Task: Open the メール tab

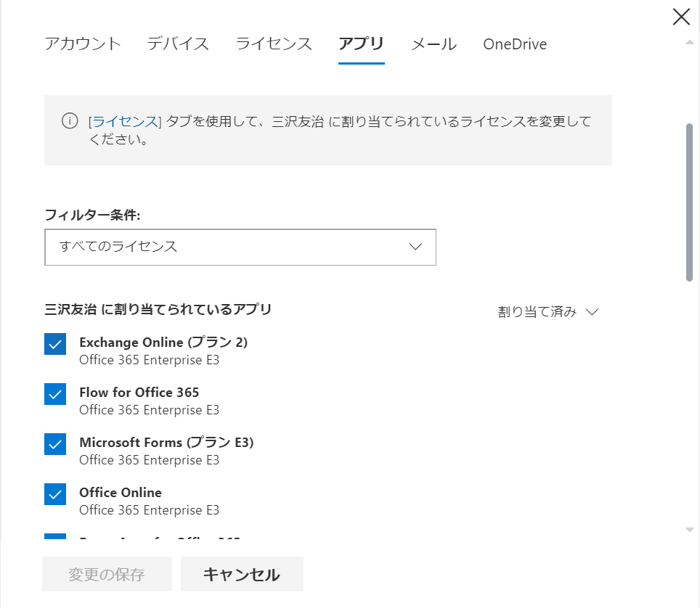Action: tap(434, 44)
